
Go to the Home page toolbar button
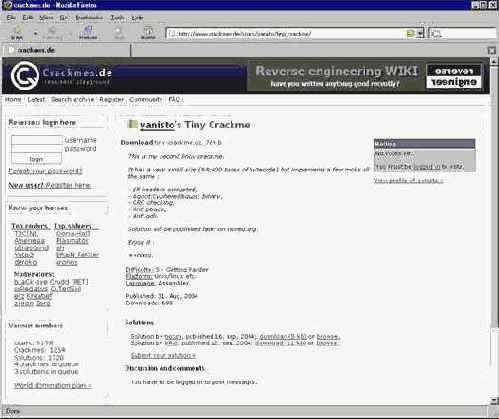pyautogui.click(x=148, y=33)
